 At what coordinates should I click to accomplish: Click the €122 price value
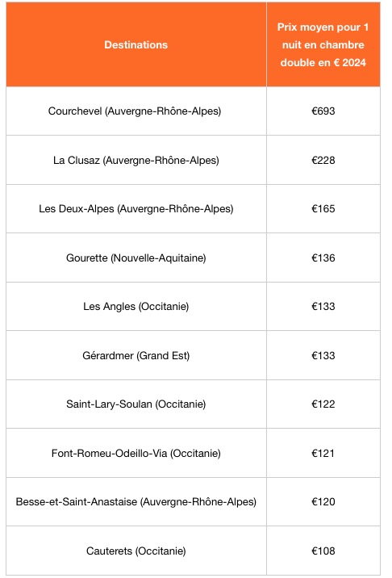[323, 404]
